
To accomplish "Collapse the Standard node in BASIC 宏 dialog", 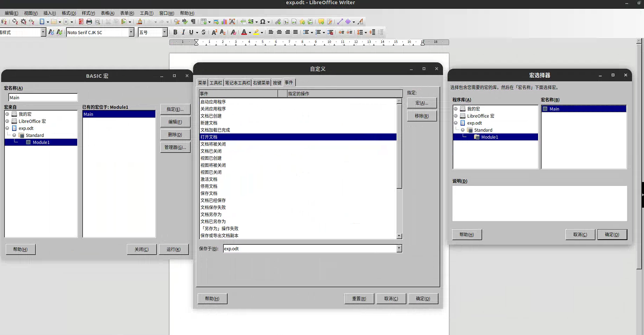I will click(14, 135).
